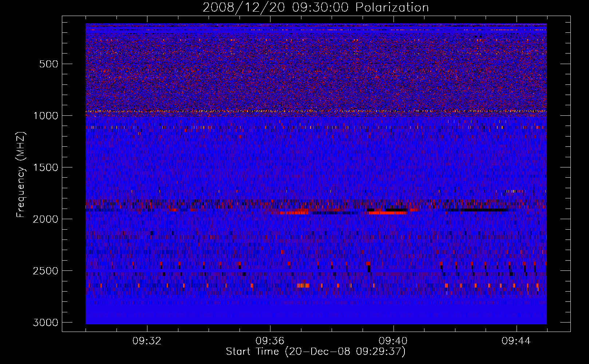Click the 3000 frequency tick label

pyautogui.click(x=46, y=323)
